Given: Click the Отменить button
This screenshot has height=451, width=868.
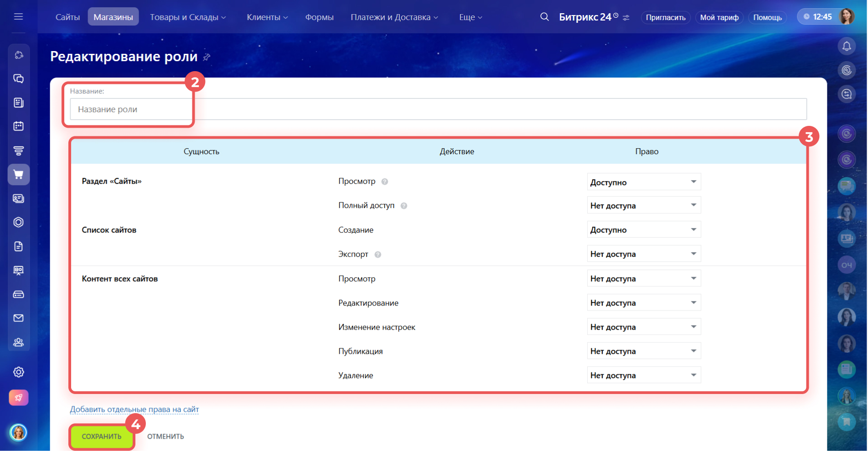Looking at the screenshot, I should point(165,436).
